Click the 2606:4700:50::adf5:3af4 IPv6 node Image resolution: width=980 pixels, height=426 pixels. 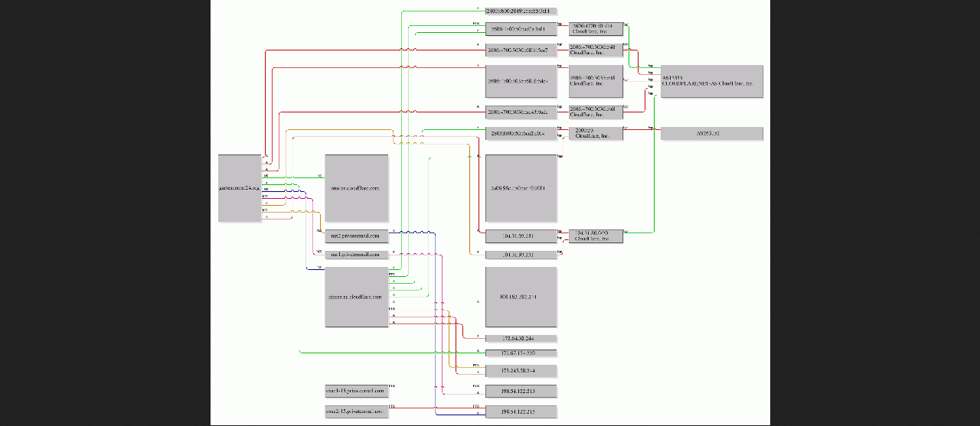tap(521, 29)
